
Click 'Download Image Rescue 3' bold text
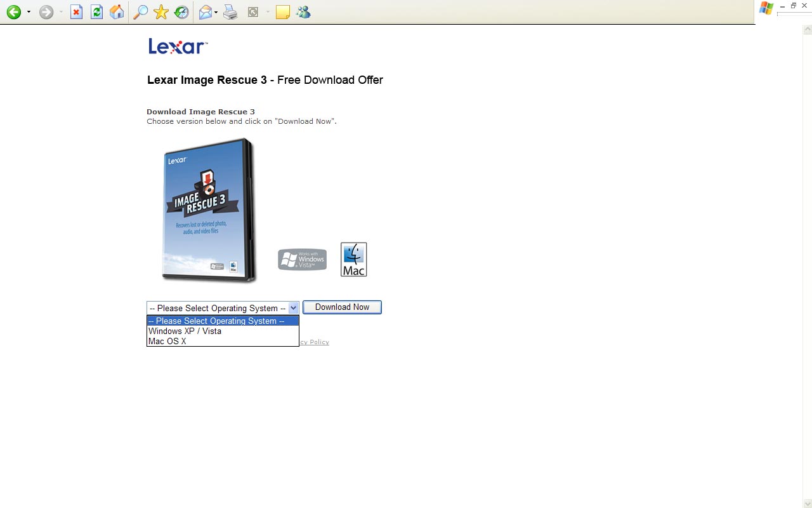[x=200, y=112]
